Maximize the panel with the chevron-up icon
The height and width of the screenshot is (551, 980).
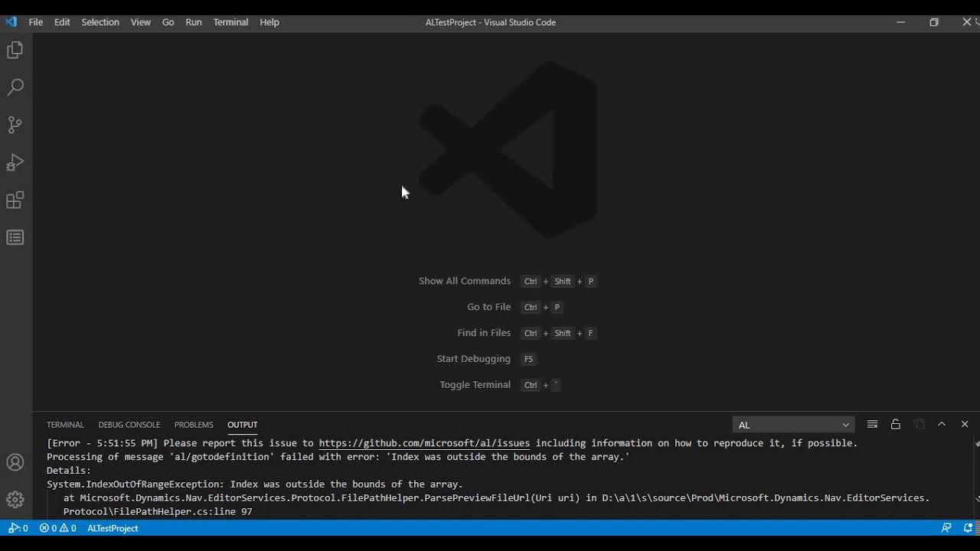942,424
